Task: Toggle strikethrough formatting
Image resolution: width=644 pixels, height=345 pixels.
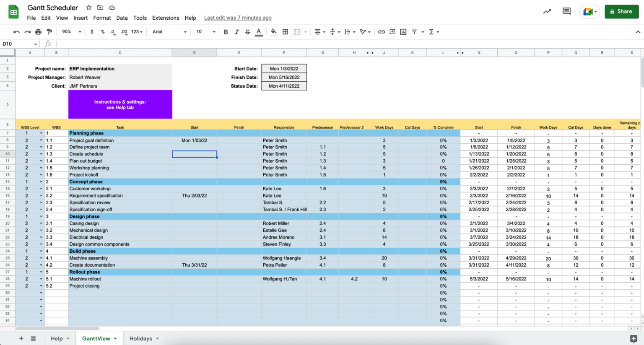Action: pos(247,32)
